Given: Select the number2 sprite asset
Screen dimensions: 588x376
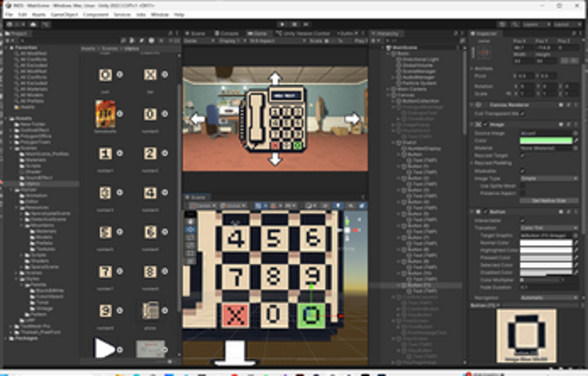Looking at the screenshot, I should coord(150,153).
